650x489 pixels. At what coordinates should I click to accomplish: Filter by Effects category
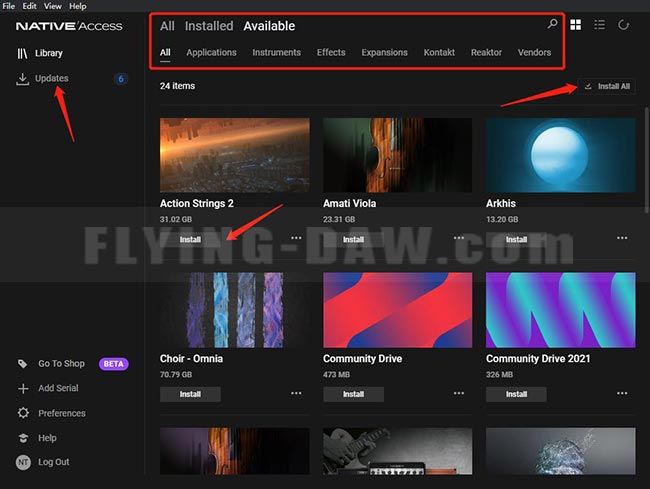(331, 53)
